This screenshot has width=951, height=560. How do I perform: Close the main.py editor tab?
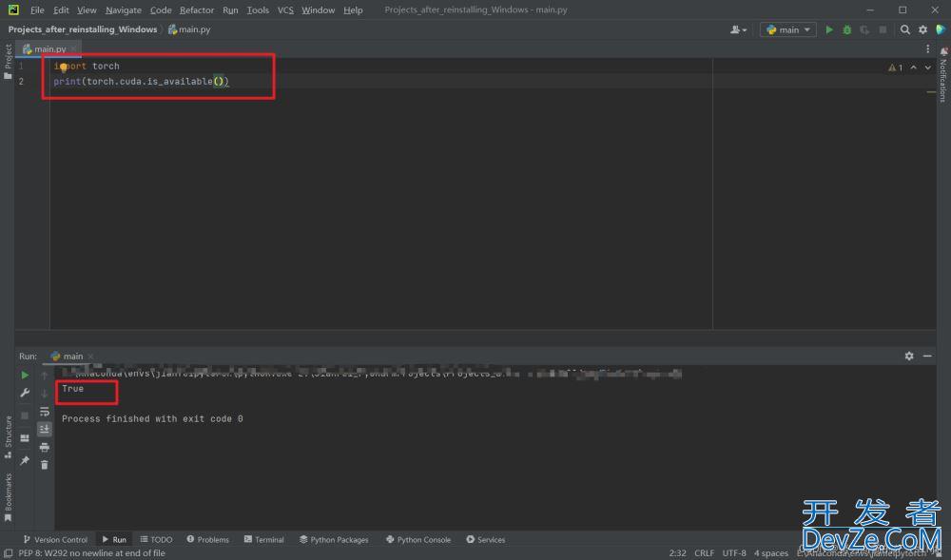74,48
